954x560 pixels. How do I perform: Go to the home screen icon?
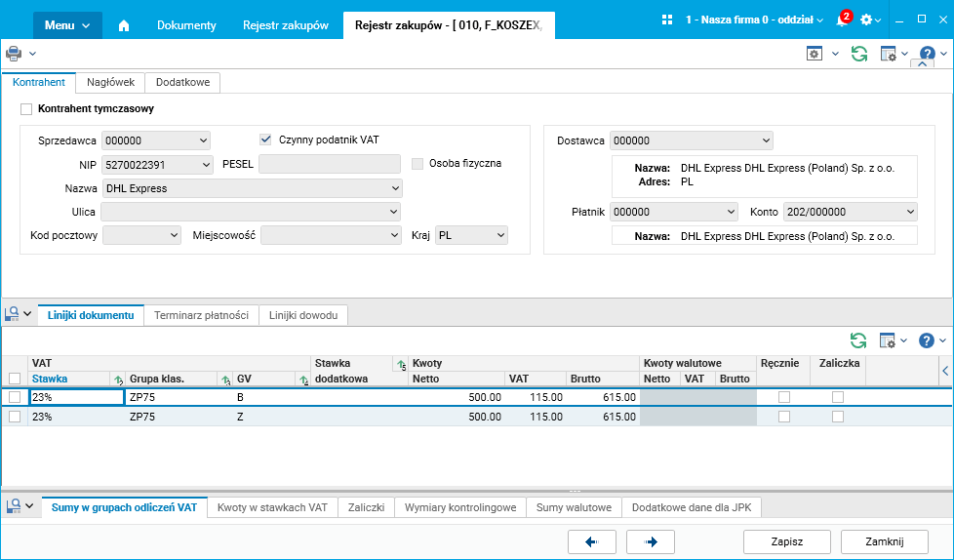tap(124, 25)
